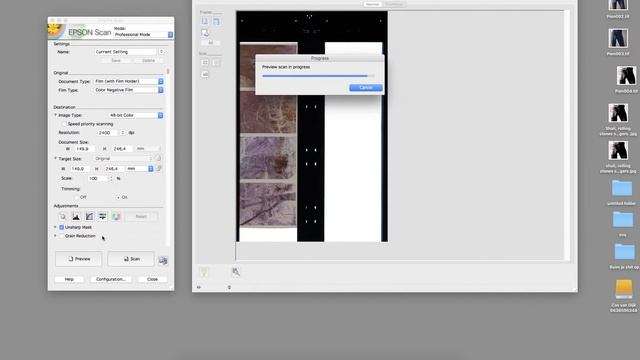This screenshot has height=360, width=640.
Task: Click the magnifier icon below the preview
Action: 236,272
